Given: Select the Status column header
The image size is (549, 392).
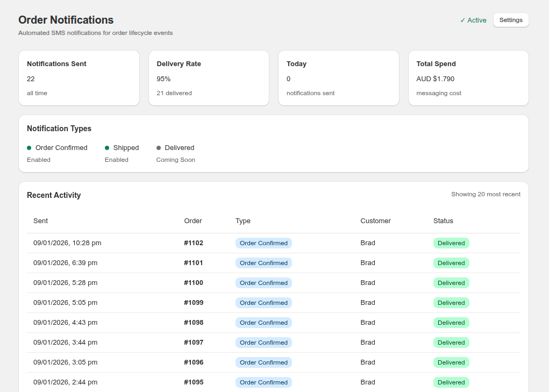Looking at the screenshot, I should [443, 221].
